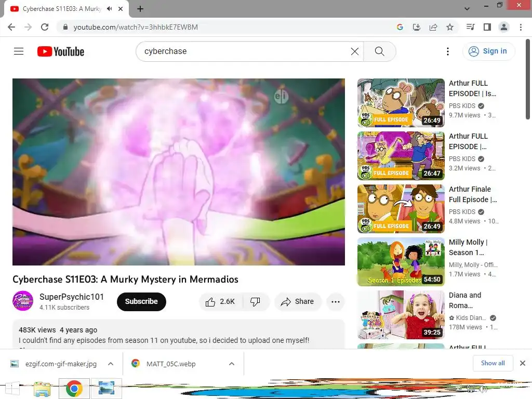Expand options for ezgif.com-gif-maker.jpg download
532x399 pixels.
(111, 364)
